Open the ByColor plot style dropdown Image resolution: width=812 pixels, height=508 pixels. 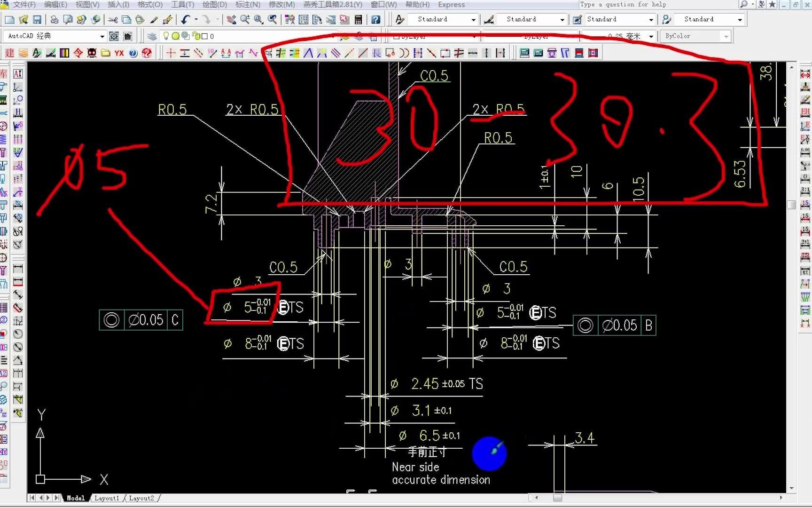click(x=726, y=36)
